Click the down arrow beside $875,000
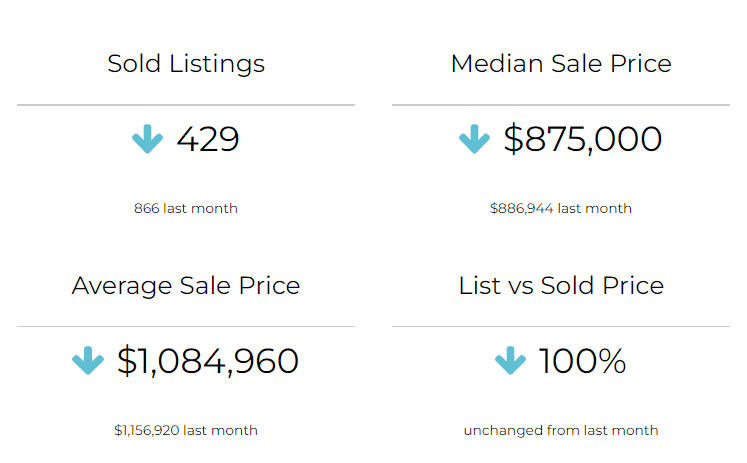Image resolution: width=747 pixels, height=463 pixels. tap(474, 139)
